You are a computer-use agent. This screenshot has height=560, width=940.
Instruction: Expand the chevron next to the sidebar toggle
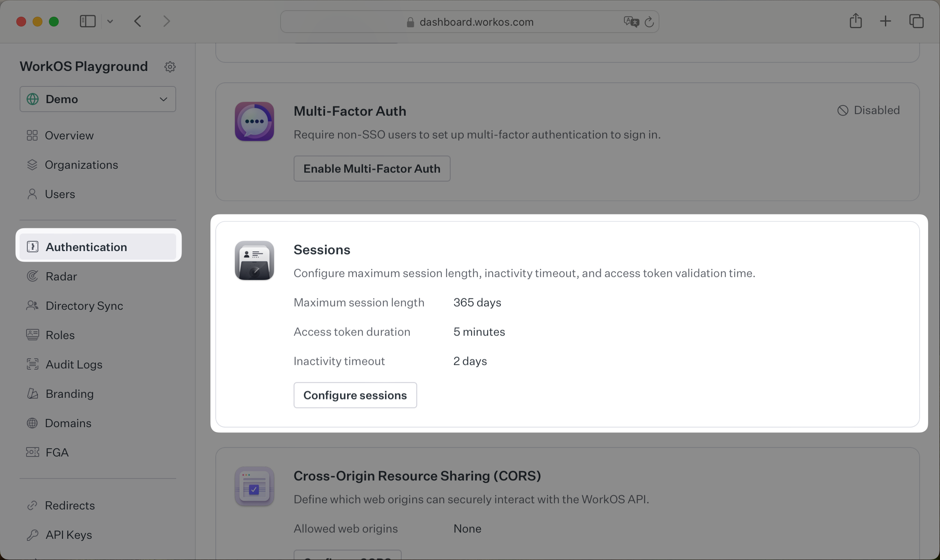(x=109, y=21)
